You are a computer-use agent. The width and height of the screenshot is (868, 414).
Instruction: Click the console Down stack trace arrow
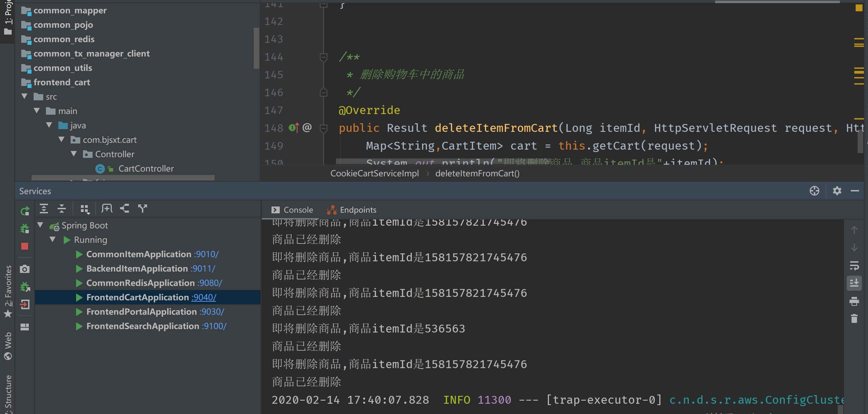(x=854, y=248)
